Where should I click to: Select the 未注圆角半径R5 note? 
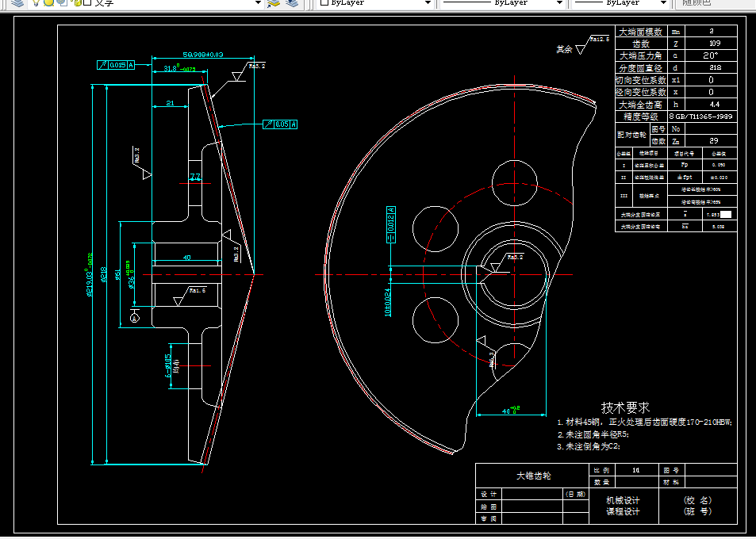(x=593, y=434)
